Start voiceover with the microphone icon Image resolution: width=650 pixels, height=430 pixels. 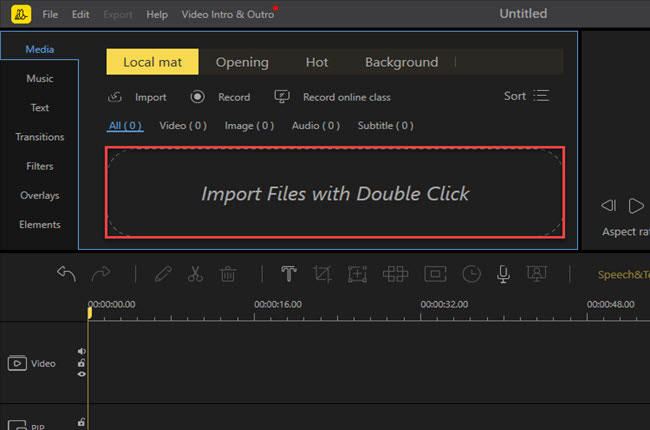tap(504, 274)
